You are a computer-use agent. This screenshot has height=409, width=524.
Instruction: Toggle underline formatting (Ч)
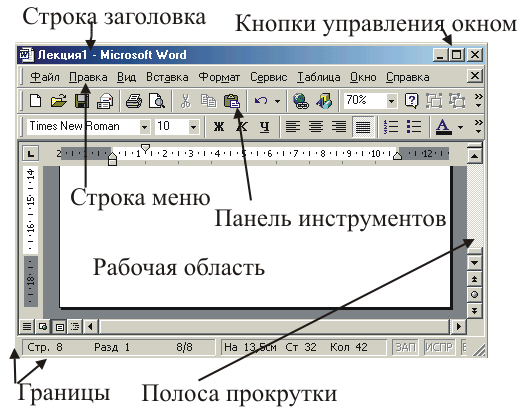point(265,127)
